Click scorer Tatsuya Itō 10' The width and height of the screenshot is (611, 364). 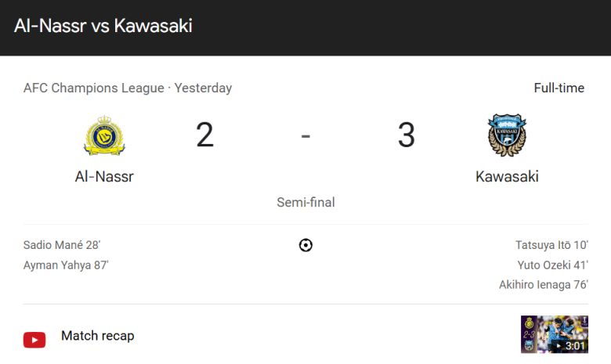tap(551, 245)
